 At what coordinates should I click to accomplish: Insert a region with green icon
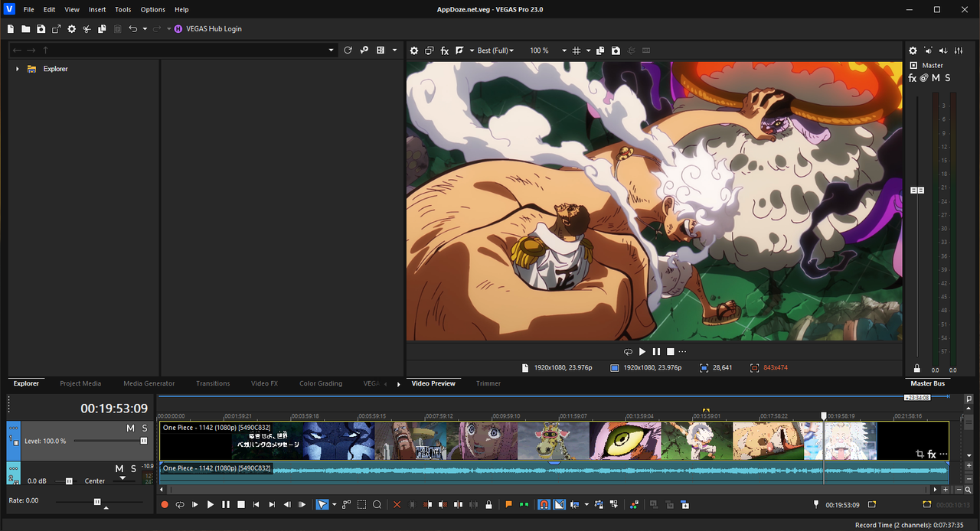click(524, 504)
